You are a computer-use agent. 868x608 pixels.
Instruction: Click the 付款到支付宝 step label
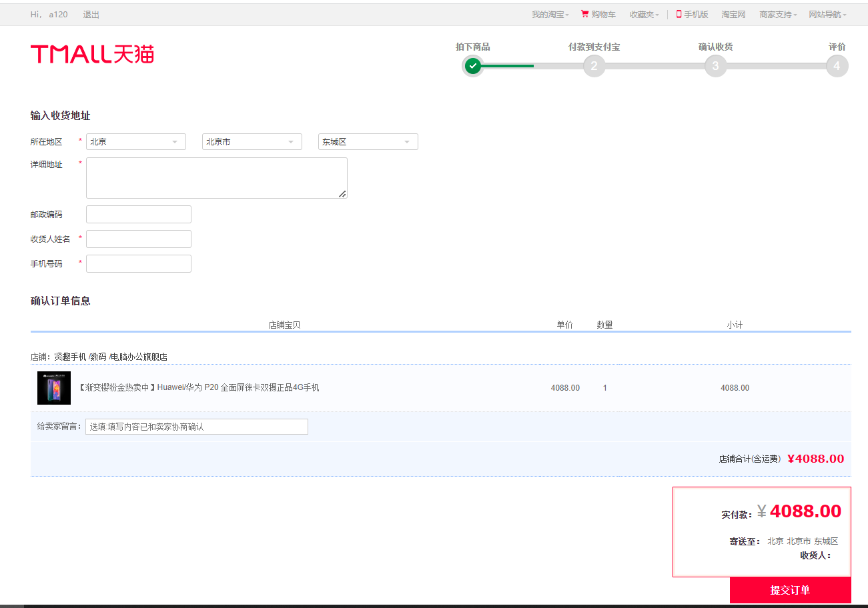tap(594, 47)
